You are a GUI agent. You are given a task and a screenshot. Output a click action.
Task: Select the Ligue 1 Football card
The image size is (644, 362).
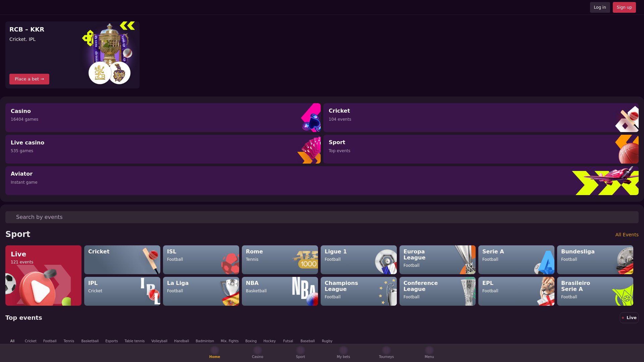tap(359, 260)
